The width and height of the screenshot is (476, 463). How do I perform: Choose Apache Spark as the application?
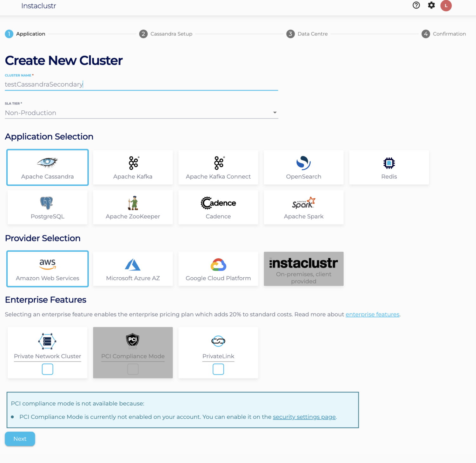[303, 207]
